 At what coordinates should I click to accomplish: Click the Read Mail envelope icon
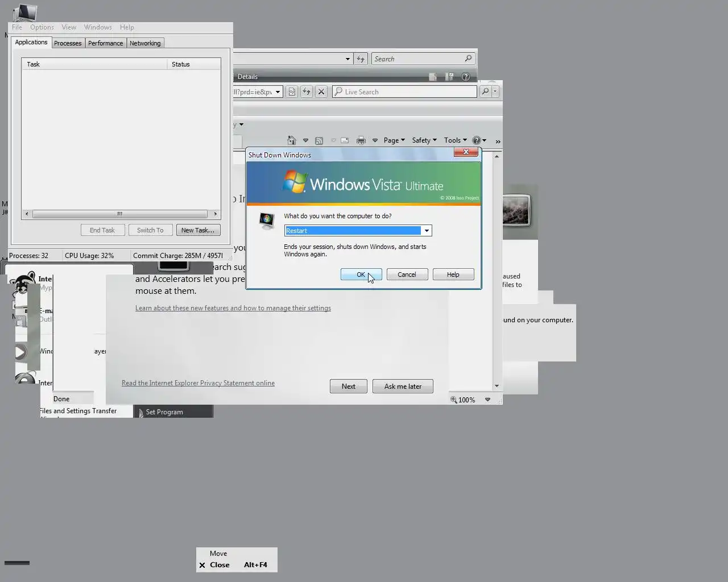coord(345,140)
